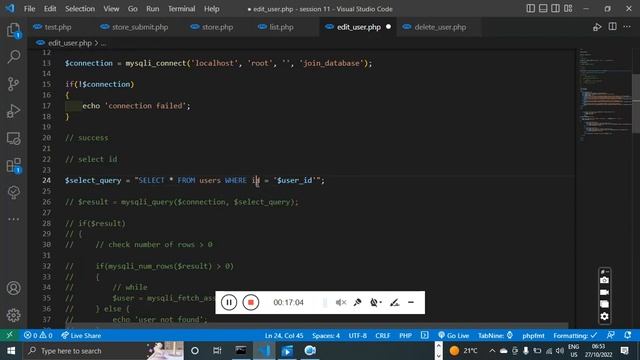Viewport: 640px width, 360px height.
Task: Switch to the list.php tab
Action: click(x=281, y=27)
